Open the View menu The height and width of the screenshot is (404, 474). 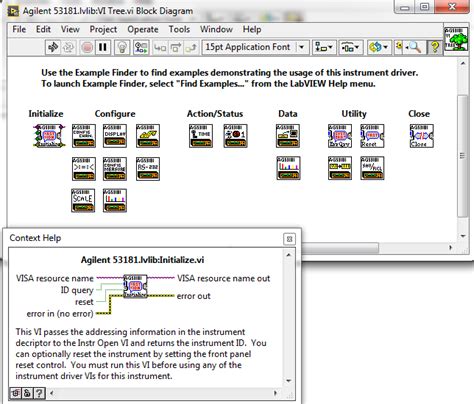pos(70,29)
